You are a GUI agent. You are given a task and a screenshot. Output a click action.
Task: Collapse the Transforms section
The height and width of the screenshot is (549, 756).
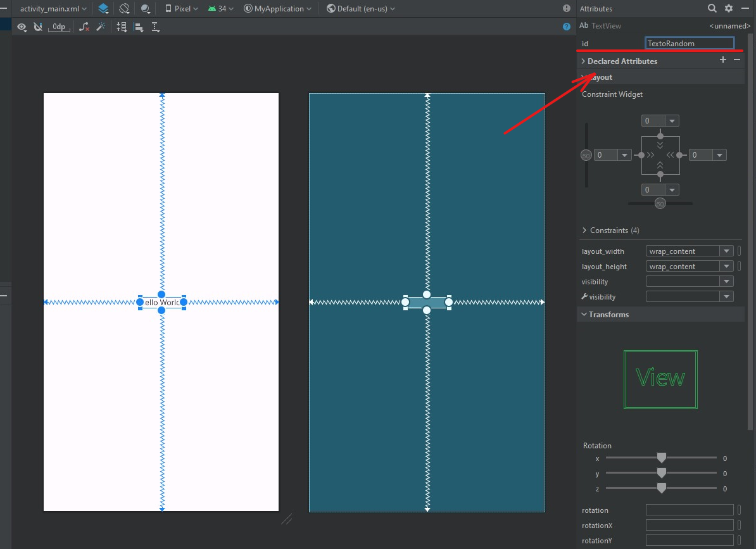pyautogui.click(x=583, y=315)
